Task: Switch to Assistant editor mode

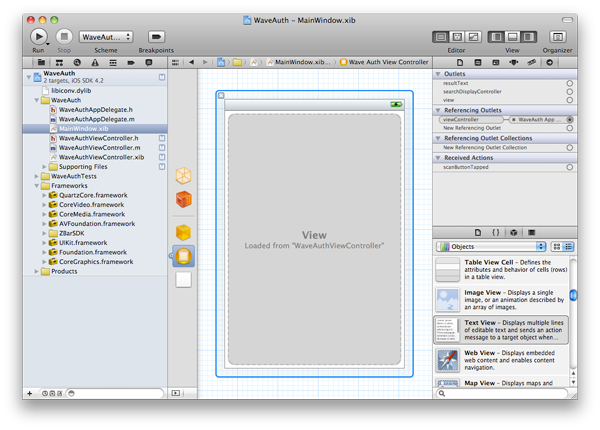Action: coord(457,37)
